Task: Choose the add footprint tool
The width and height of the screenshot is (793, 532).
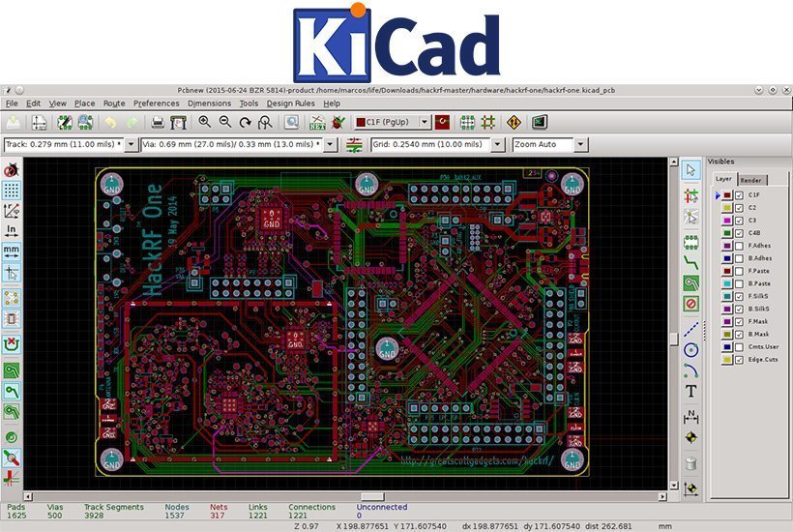Action: click(690, 242)
